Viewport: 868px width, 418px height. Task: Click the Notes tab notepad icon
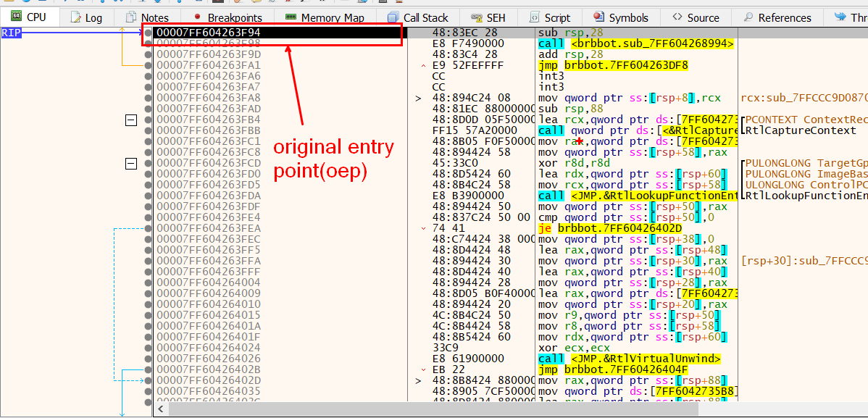131,17
